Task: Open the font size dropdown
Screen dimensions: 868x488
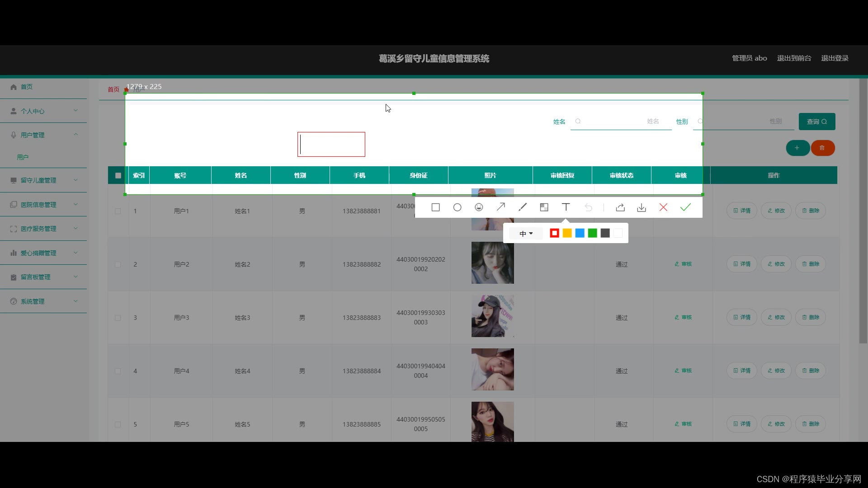Action: pyautogui.click(x=526, y=234)
